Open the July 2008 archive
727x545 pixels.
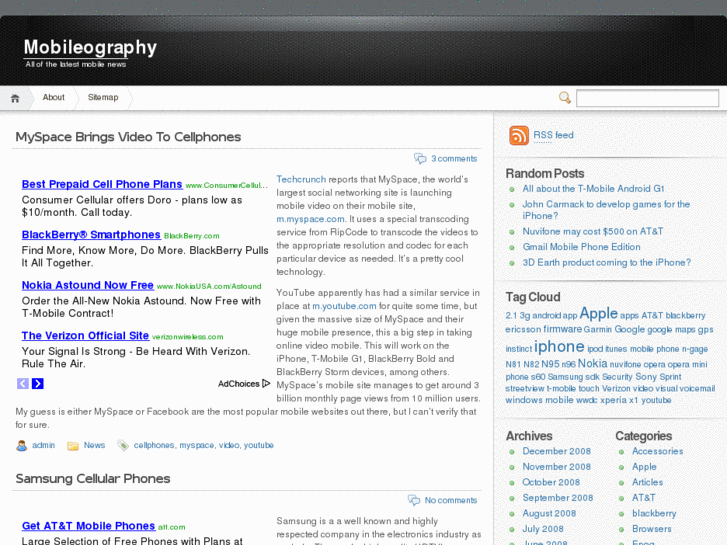[x=543, y=529]
